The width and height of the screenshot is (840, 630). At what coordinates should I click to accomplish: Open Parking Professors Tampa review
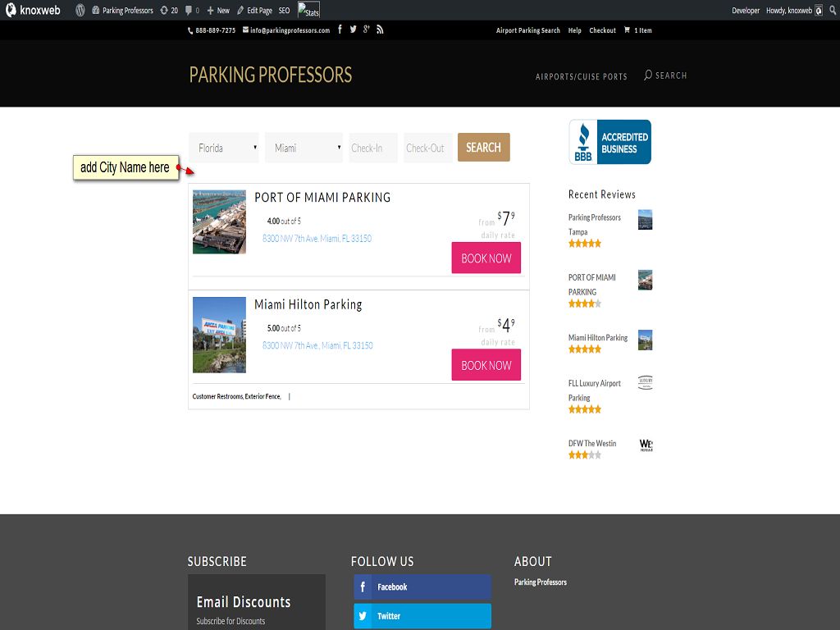tap(594, 225)
